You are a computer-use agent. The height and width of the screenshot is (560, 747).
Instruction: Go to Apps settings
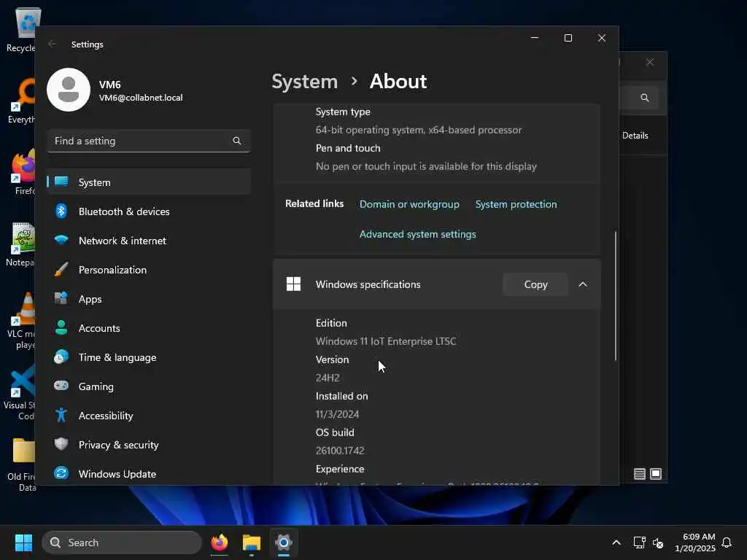[149, 299]
